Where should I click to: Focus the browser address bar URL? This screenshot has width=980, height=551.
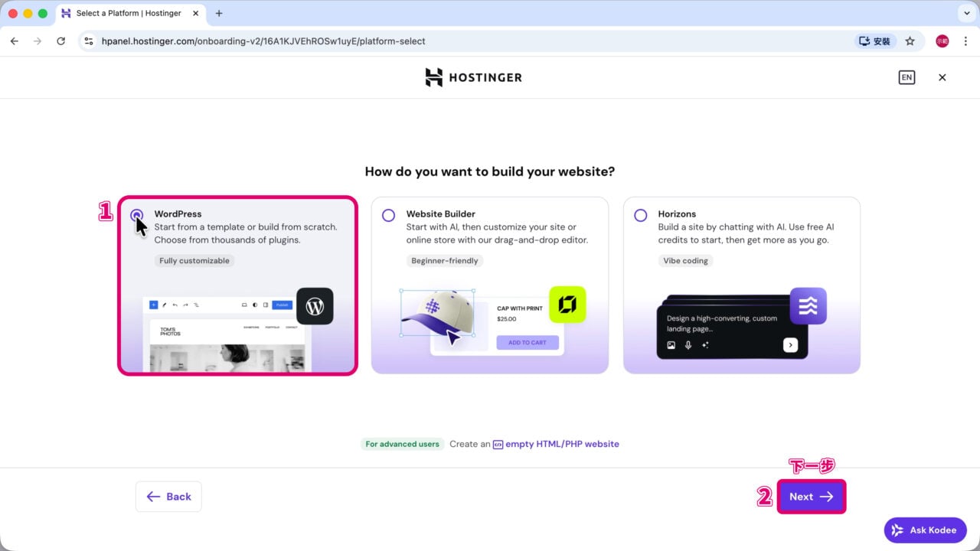pyautogui.click(x=263, y=41)
